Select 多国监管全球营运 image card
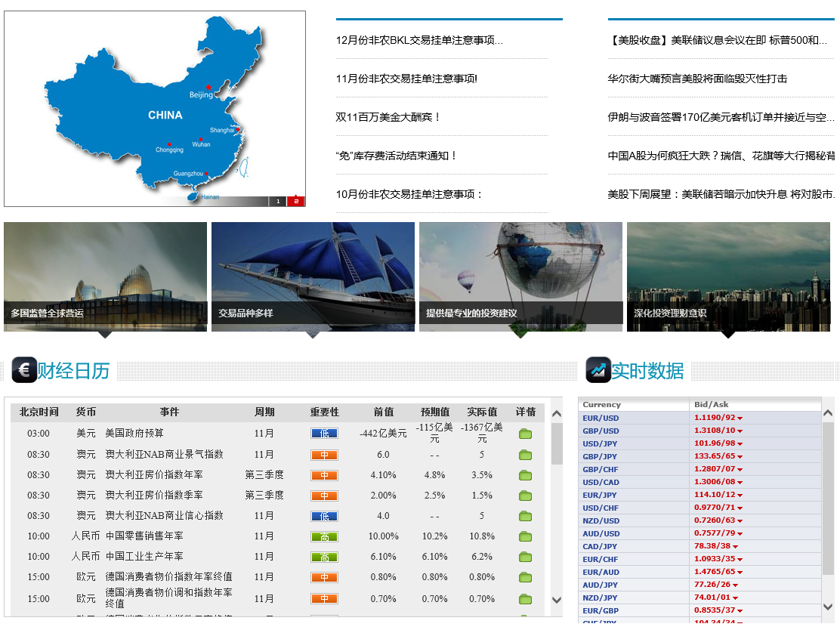This screenshot has width=840, height=630. point(105,277)
